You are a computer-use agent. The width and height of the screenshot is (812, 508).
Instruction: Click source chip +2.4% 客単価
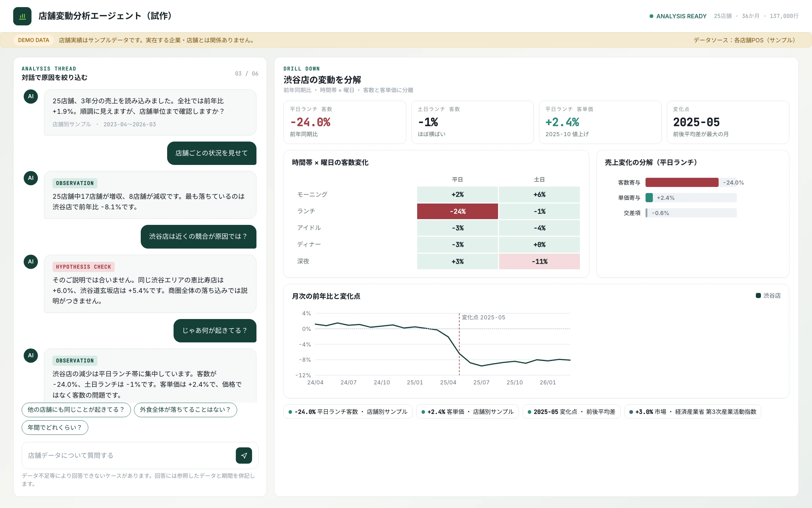click(467, 412)
